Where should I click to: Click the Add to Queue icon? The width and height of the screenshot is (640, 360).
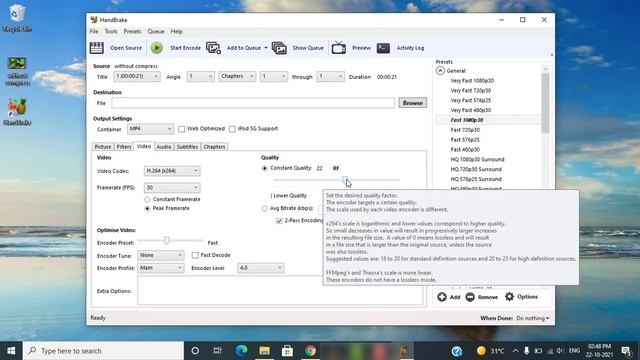coord(213,48)
